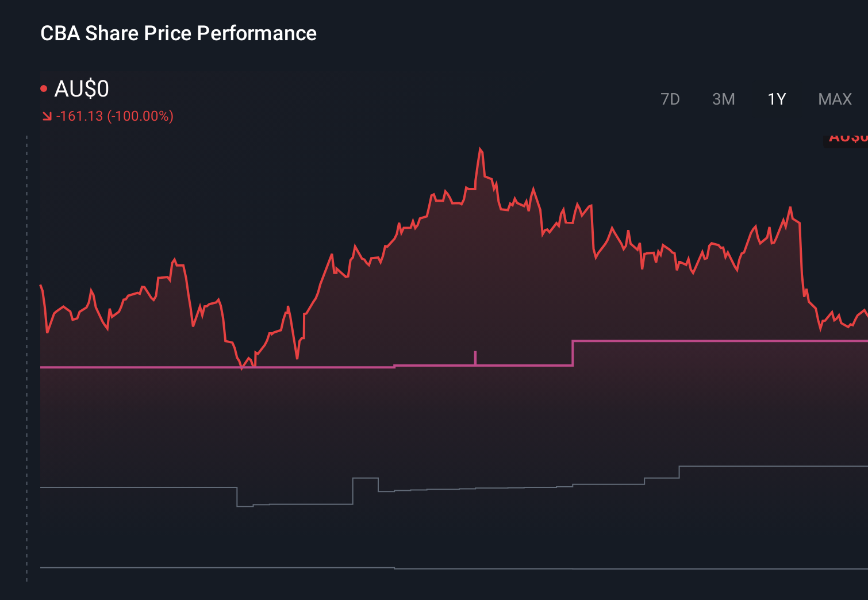Image resolution: width=868 pixels, height=600 pixels.
Task: Click the dotted vertical axis line
Action: point(26,345)
